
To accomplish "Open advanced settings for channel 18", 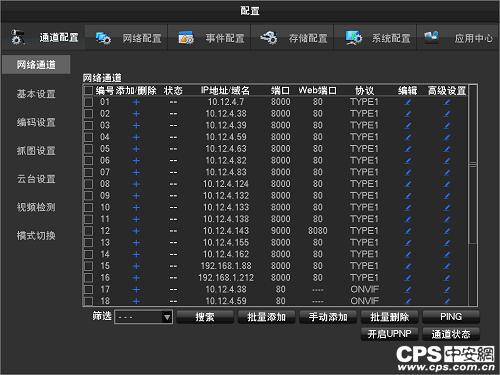I will [x=447, y=301].
